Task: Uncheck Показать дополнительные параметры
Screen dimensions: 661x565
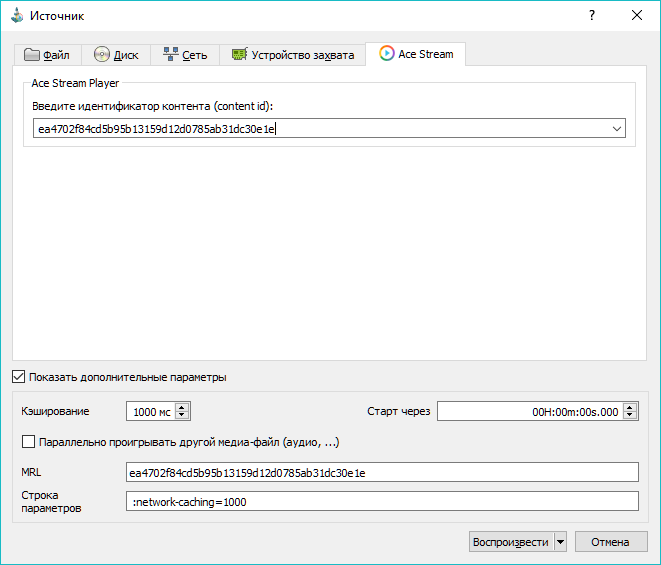Action: (x=19, y=377)
